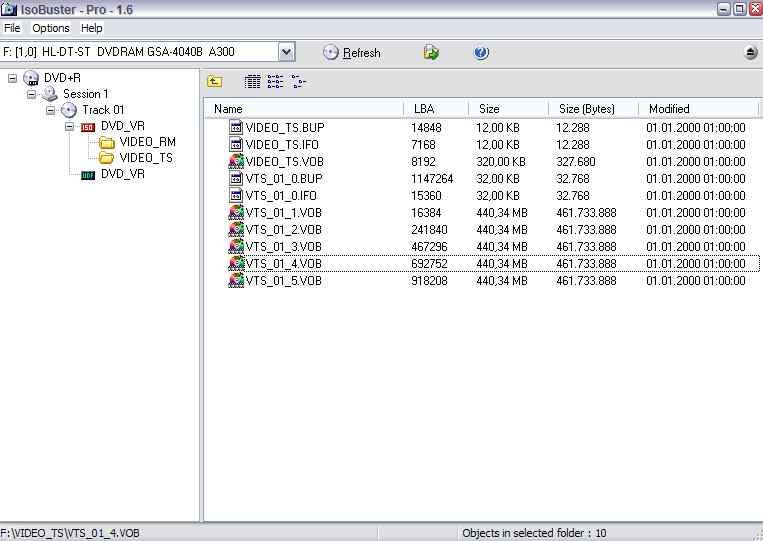
Task: Click the VIDEO_TS.BUP file icon
Action: (236, 127)
